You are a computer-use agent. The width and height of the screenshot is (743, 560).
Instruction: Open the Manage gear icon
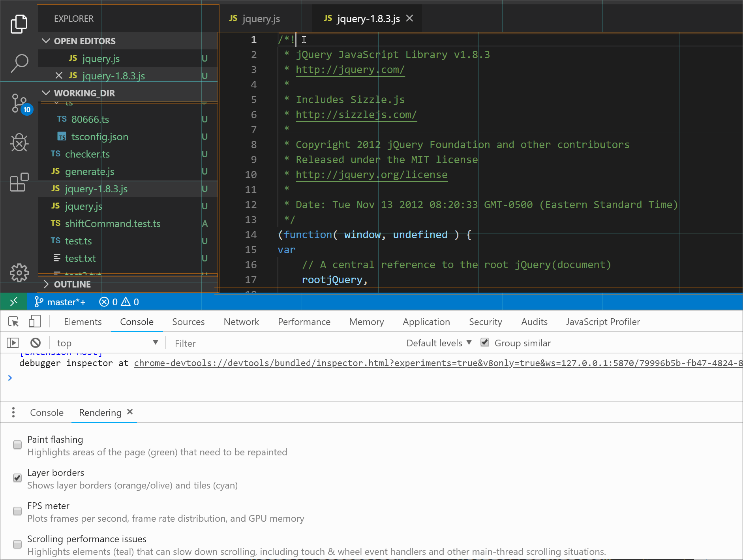point(19,272)
